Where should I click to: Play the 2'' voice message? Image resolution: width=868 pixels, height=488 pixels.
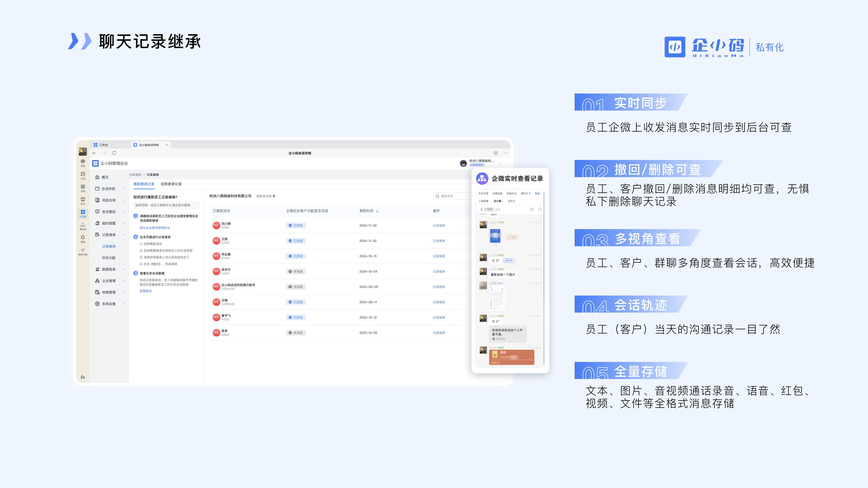495,261
